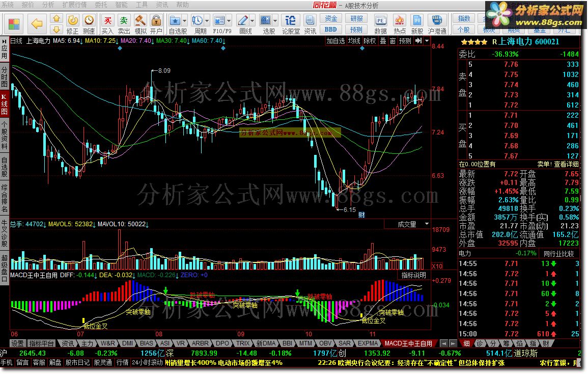Expand the 画线 dropdown arrow
This screenshot has height=374, width=588.
[x=253, y=21]
